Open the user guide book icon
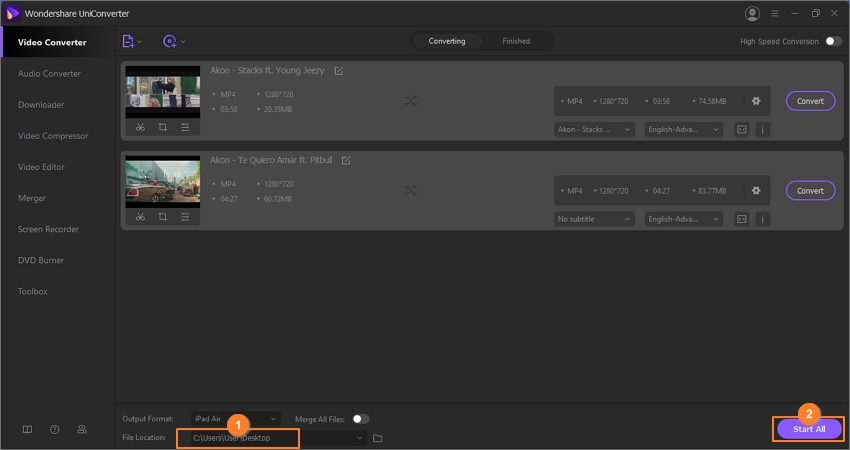This screenshot has width=850, height=450. point(27,429)
